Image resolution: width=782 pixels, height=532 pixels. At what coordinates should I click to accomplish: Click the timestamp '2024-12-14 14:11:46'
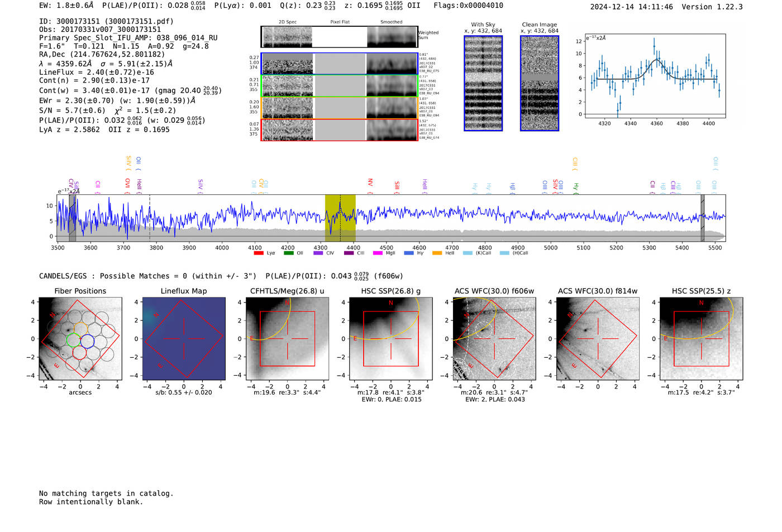click(x=632, y=7)
